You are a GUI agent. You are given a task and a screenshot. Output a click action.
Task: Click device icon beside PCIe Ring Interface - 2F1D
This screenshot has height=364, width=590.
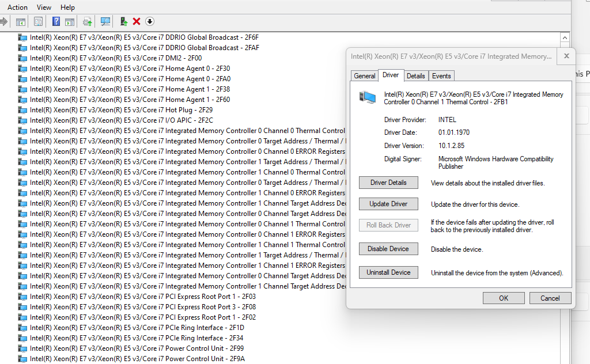pyautogui.click(x=22, y=328)
